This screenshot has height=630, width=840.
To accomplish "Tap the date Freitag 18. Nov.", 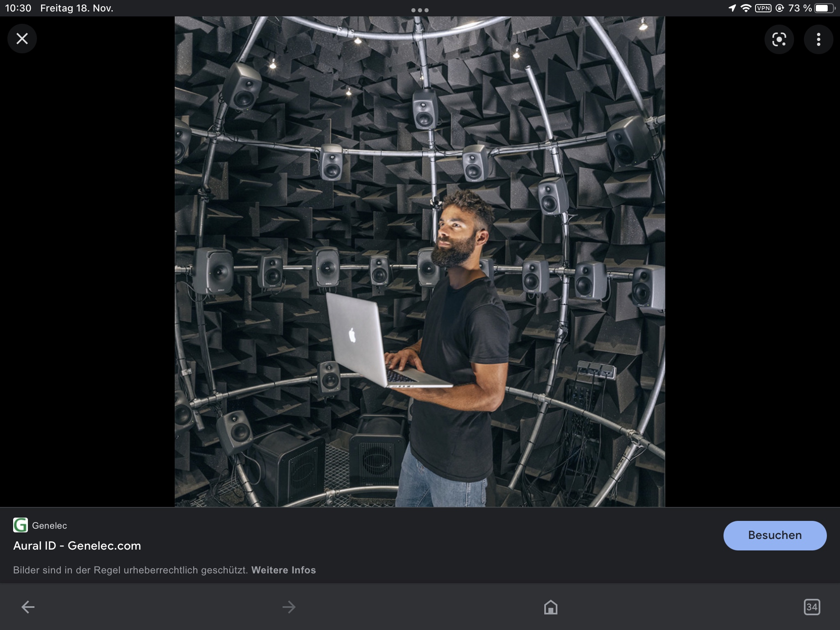I will pos(77,8).
